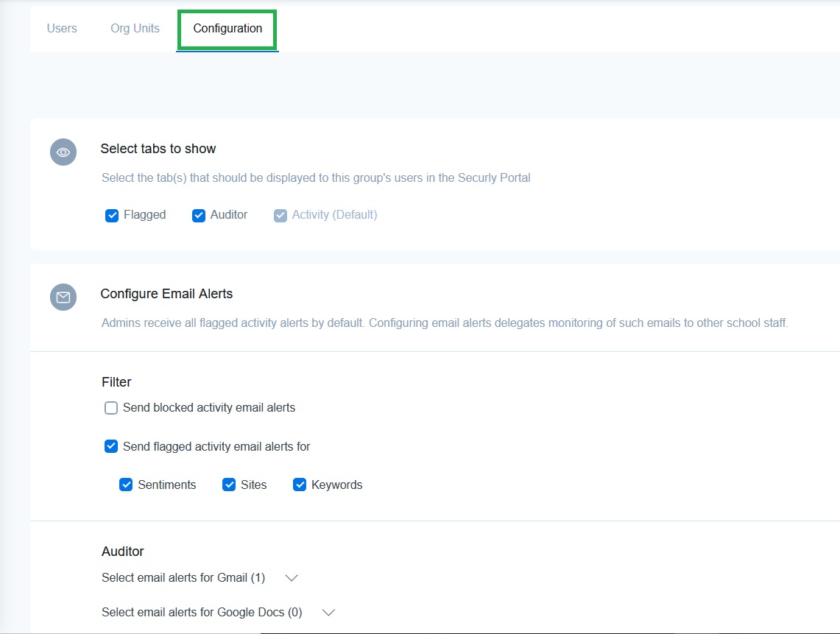Image resolution: width=840 pixels, height=634 pixels.
Task: Uncheck the Auditor tab checkbox
Action: [x=198, y=216]
